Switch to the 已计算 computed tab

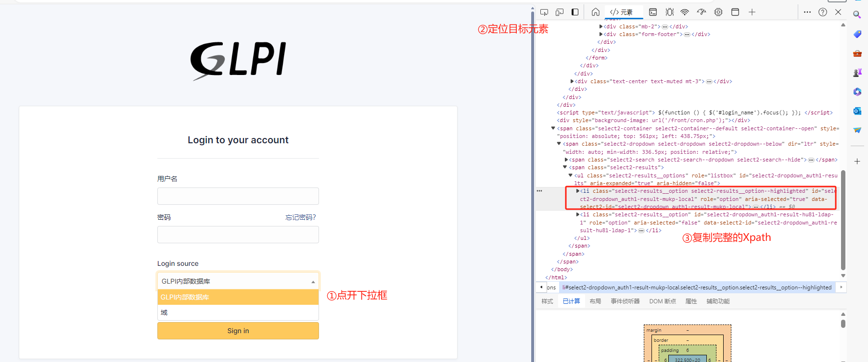click(x=571, y=301)
